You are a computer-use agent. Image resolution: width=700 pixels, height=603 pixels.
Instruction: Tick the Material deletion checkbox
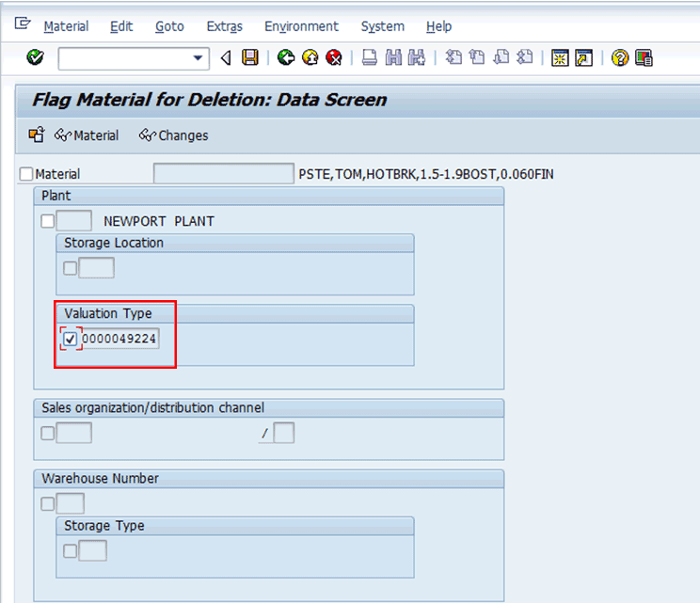[26, 174]
